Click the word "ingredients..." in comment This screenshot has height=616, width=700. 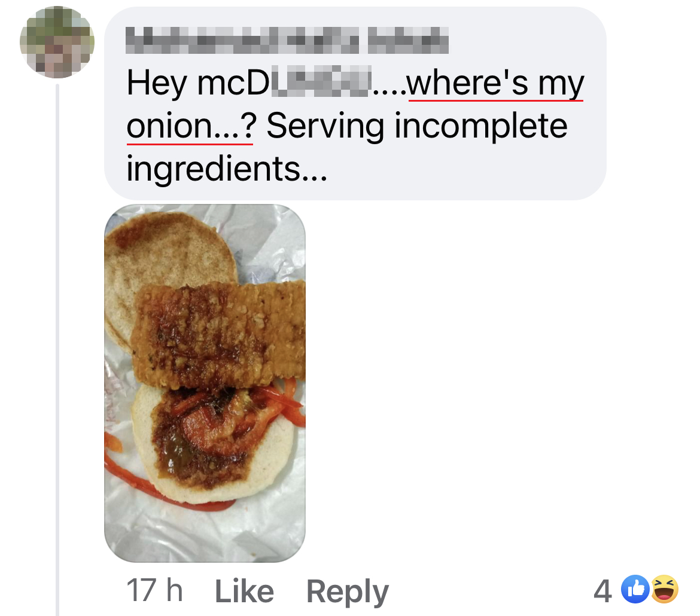click(x=227, y=170)
